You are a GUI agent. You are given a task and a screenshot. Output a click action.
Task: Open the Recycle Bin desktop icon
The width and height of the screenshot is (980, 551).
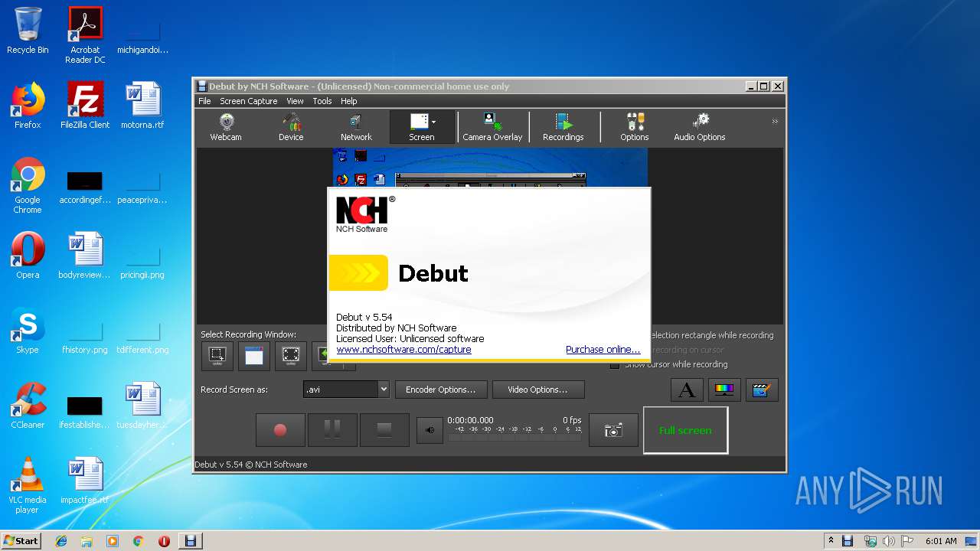tap(28, 31)
